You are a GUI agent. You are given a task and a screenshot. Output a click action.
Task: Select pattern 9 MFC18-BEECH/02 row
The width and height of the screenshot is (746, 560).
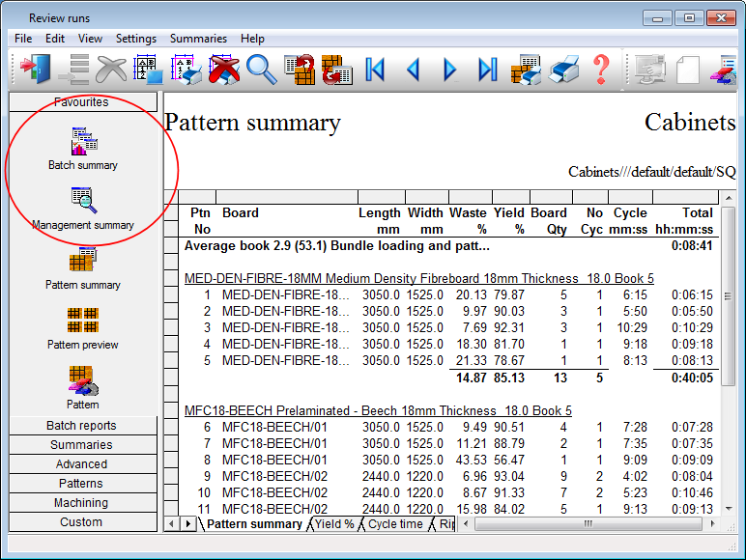pos(449,476)
